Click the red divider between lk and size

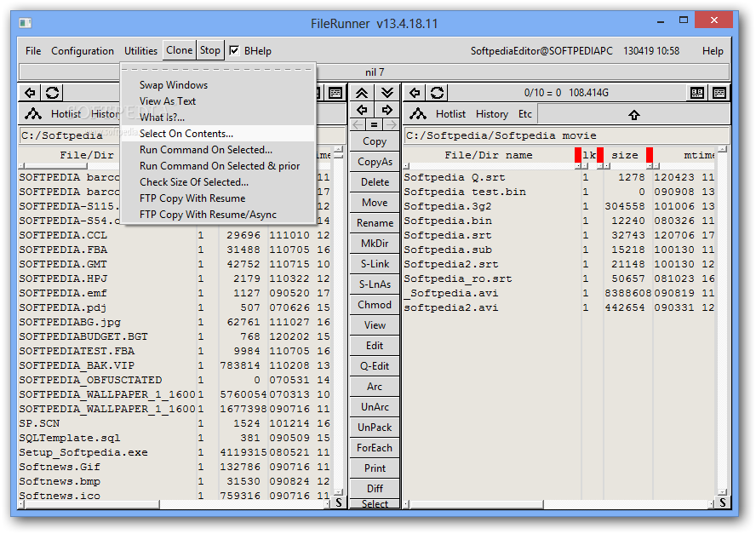[600, 155]
